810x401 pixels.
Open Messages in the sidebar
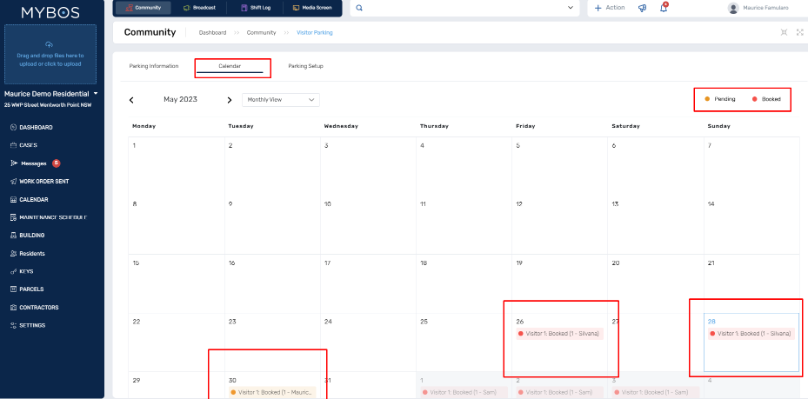(x=34, y=163)
